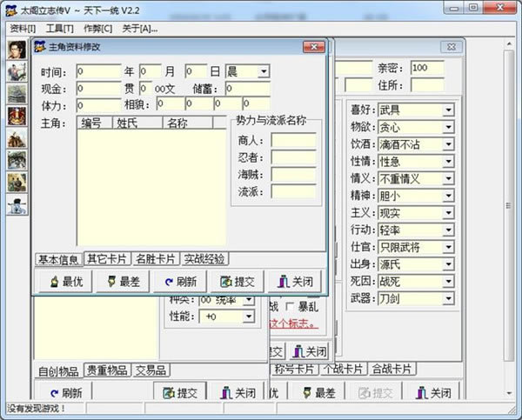Close the 主角资料修改 dialog with its X
522x420 pixels.
pyautogui.click(x=313, y=47)
